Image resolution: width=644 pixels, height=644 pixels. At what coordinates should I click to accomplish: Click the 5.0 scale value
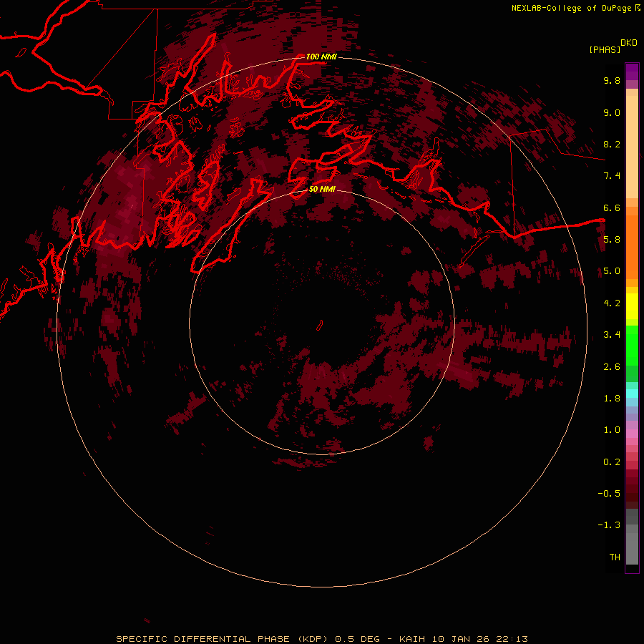[x=612, y=271]
